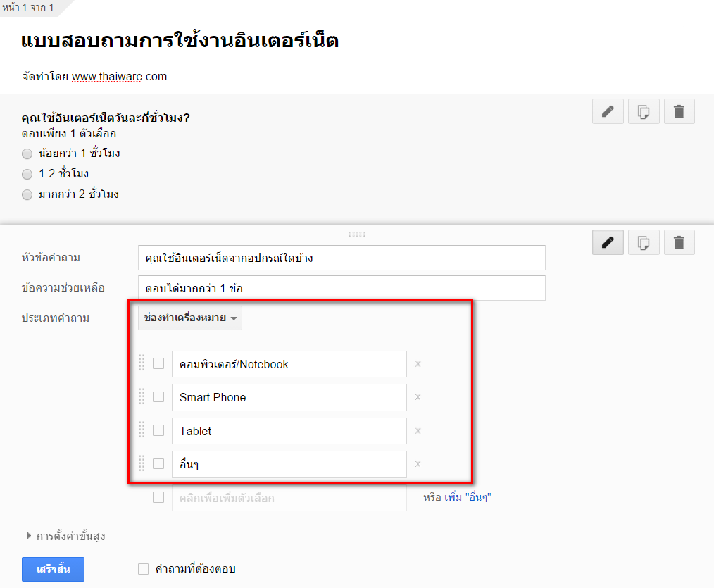Click the drag handle above the question editor
This screenshot has width=714, height=588.
click(357, 234)
